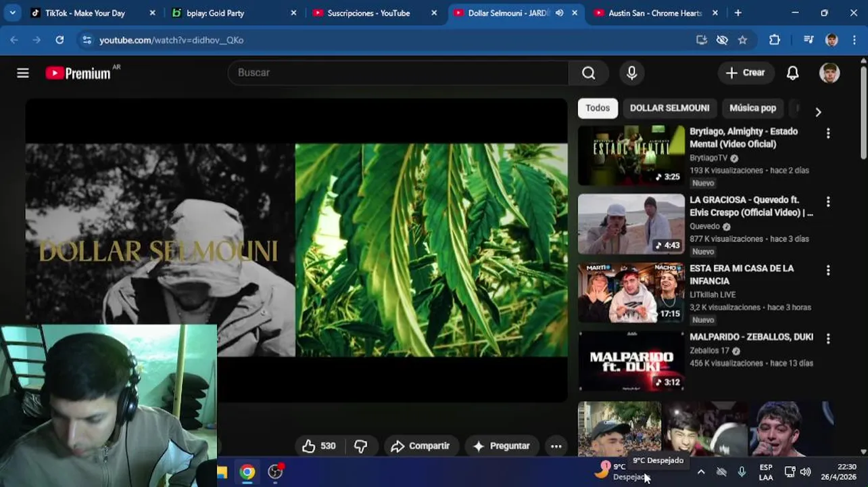Click the third-party cookies eye icon
Viewport: 868px width, 487px height.
coord(722,40)
